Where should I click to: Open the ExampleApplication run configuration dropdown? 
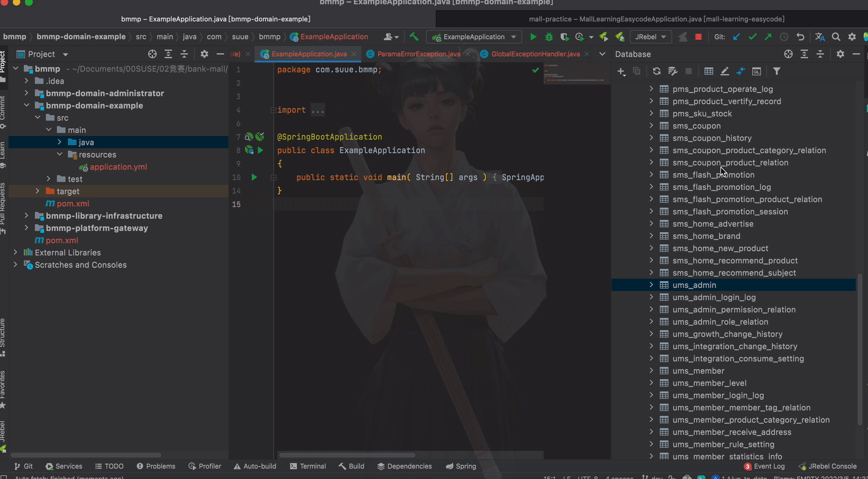(474, 37)
